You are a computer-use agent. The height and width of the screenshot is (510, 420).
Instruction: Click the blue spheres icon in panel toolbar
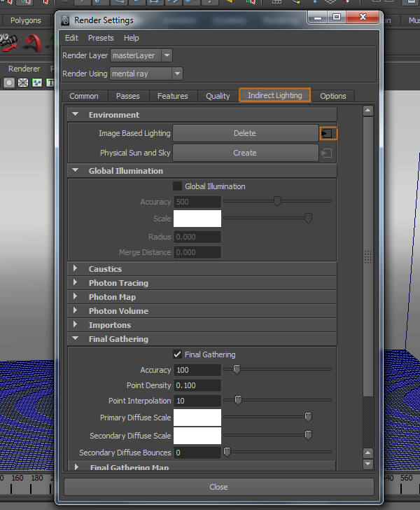[37, 83]
